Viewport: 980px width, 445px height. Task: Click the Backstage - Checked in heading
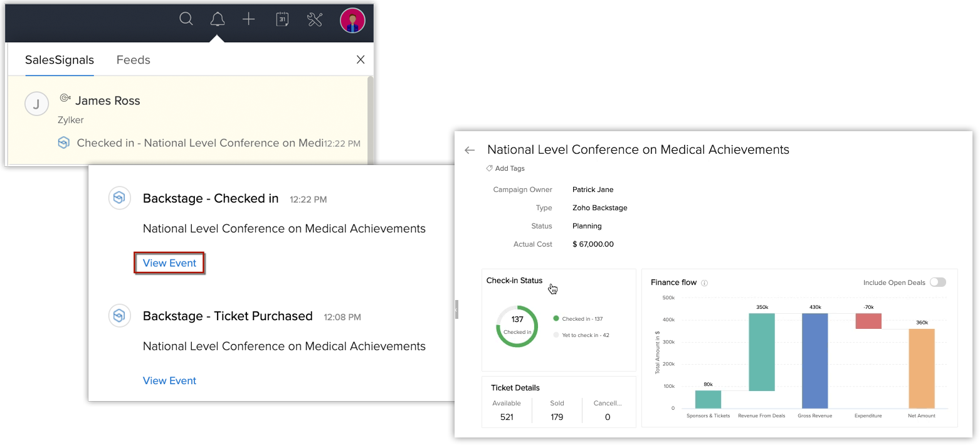coord(211,198)
